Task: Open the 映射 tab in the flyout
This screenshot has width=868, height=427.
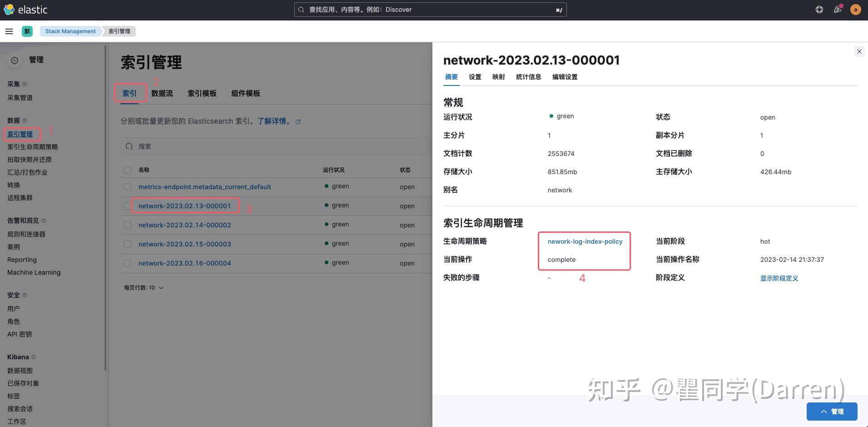Action: (x=498, y=77)
